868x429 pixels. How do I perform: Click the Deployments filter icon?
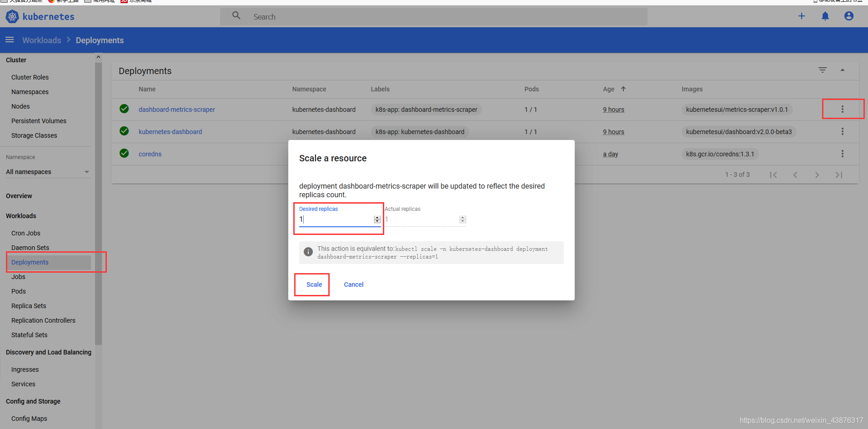pos(823,70)
